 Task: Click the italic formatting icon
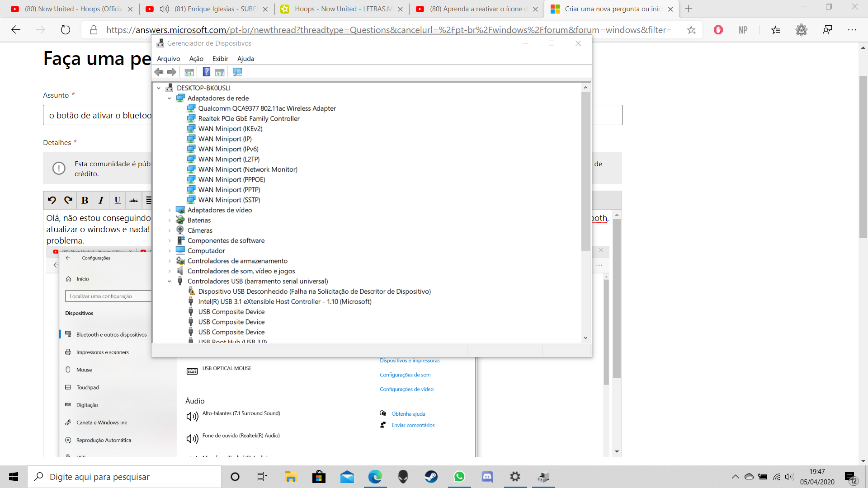click(101, 200)
